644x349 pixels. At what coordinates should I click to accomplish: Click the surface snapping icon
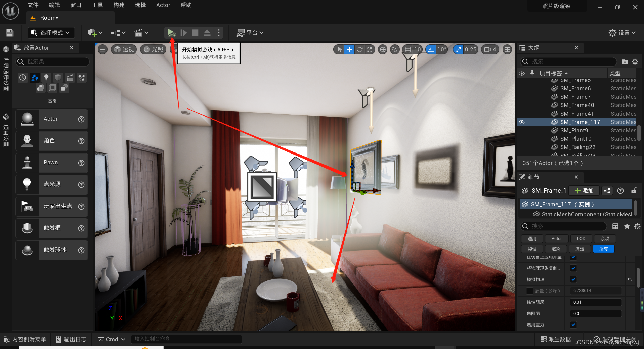pos(395,50)
